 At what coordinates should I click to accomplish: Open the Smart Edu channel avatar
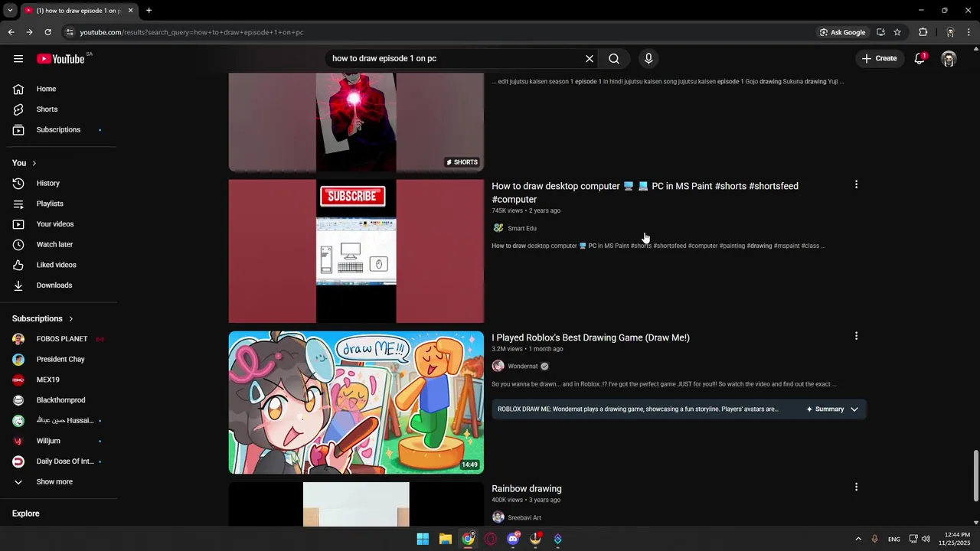pos(498,228)
